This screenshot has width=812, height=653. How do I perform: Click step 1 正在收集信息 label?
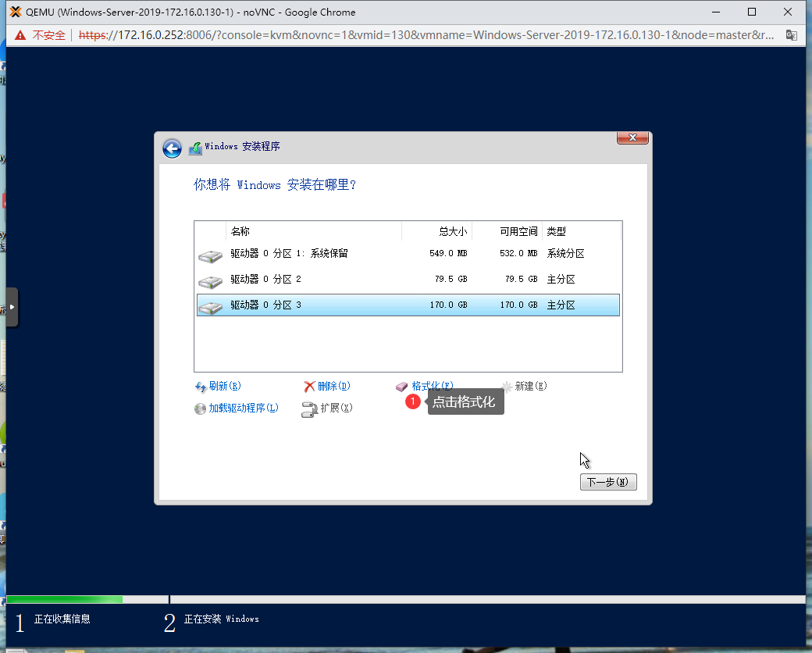point(62,619)
